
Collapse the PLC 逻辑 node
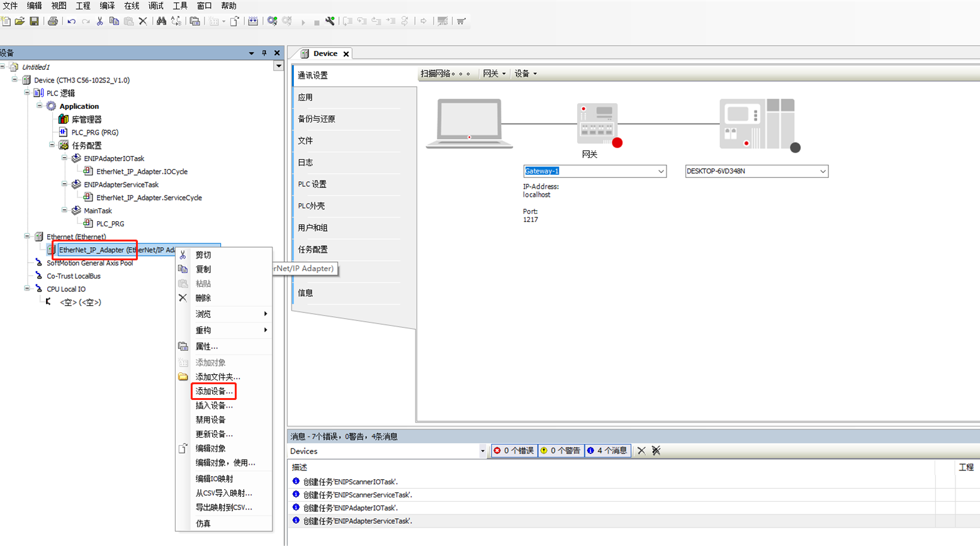[27, 93]
